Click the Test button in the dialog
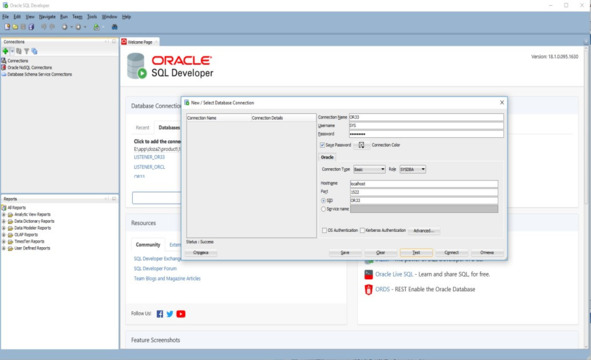The width and height of the screenshot is (591, 360). point(416,253)
